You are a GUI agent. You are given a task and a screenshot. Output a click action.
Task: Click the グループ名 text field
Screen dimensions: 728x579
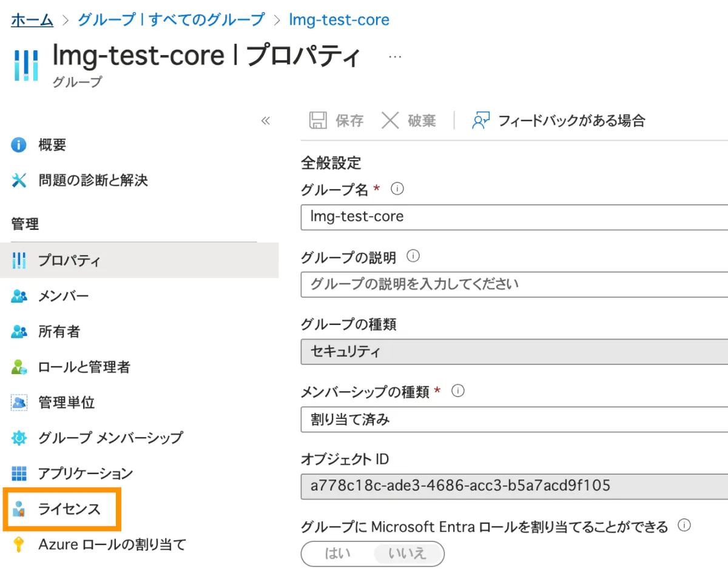coord(513,216)
